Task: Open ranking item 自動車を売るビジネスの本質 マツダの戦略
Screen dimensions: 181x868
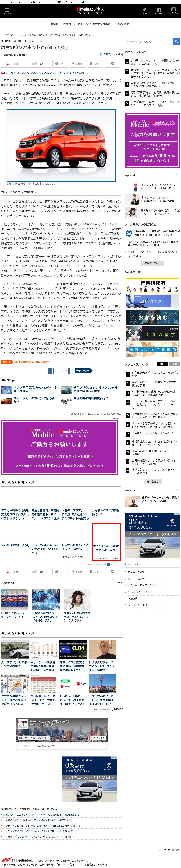Action: click(155, 374)
